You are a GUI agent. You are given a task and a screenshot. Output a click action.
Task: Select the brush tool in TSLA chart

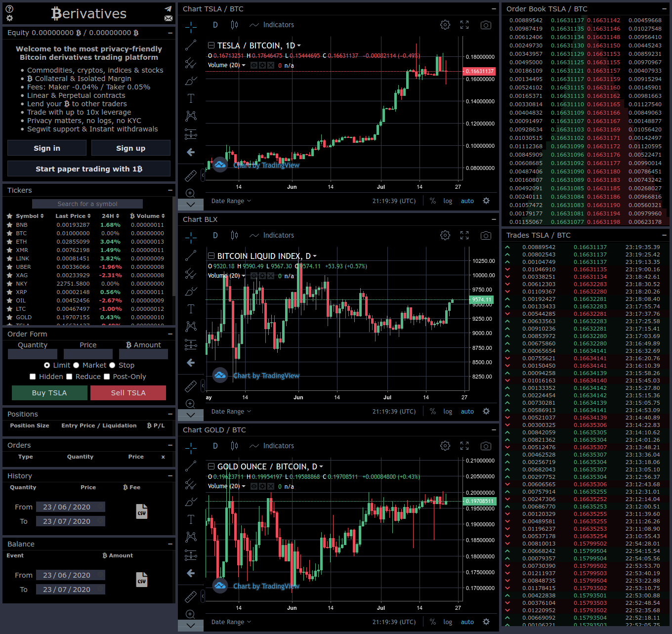tap(191, 81)
